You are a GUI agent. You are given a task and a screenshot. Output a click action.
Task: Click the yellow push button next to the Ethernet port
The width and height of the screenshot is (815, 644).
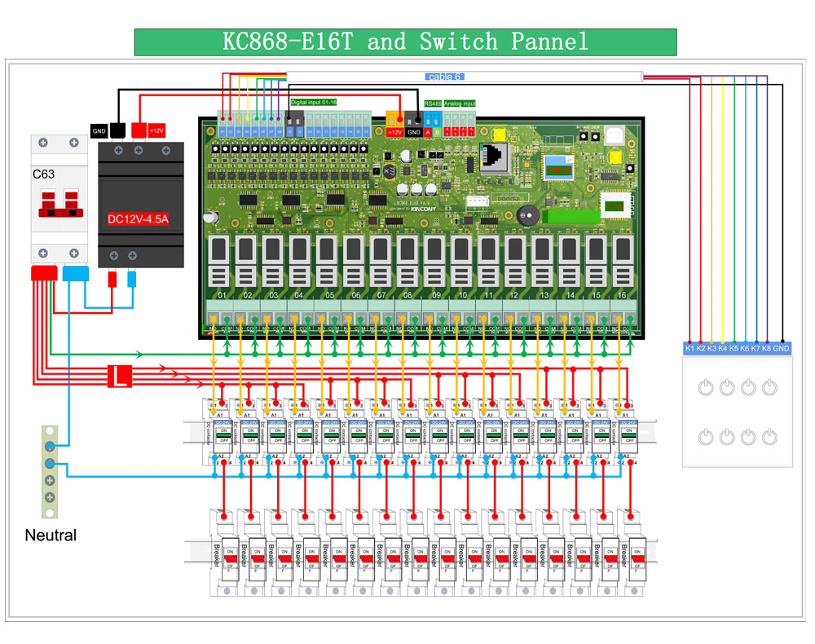(x=500, y=135)
